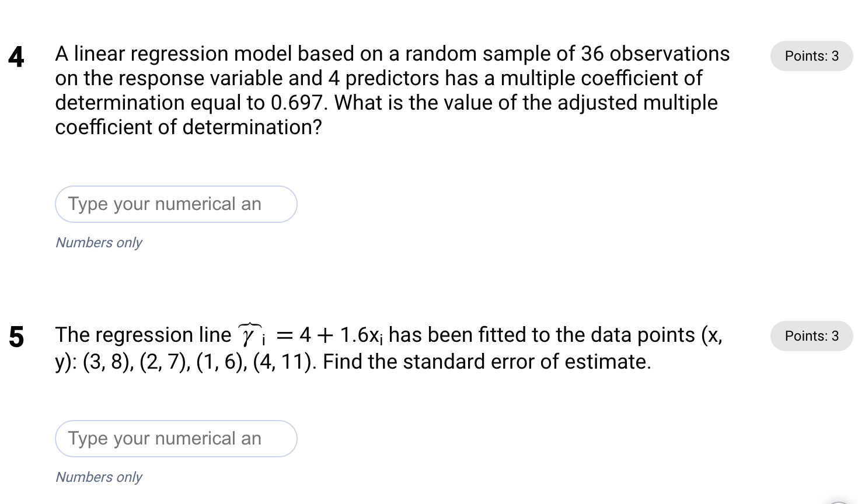Click the phrase '36 observations' in question 4
This screenshot has height=504, width=858.
[x=654, y=54]
